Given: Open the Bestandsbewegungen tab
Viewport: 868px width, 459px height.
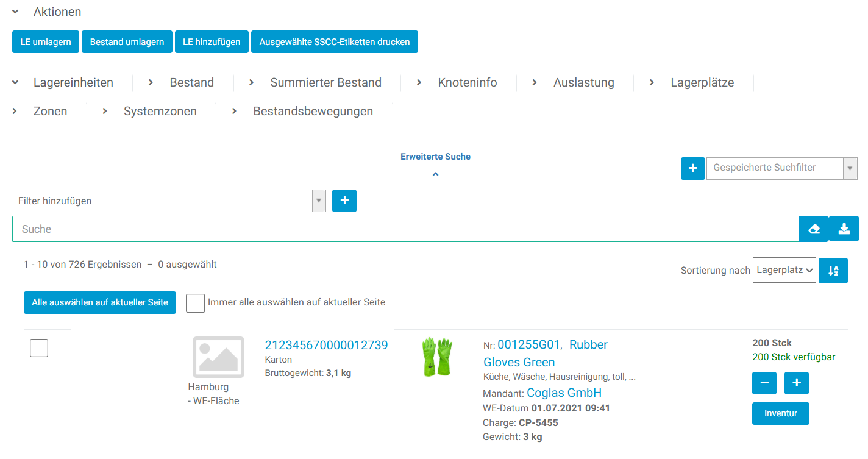Looking at the screenshot, I should pyautogui.click(x=313, y=111).
